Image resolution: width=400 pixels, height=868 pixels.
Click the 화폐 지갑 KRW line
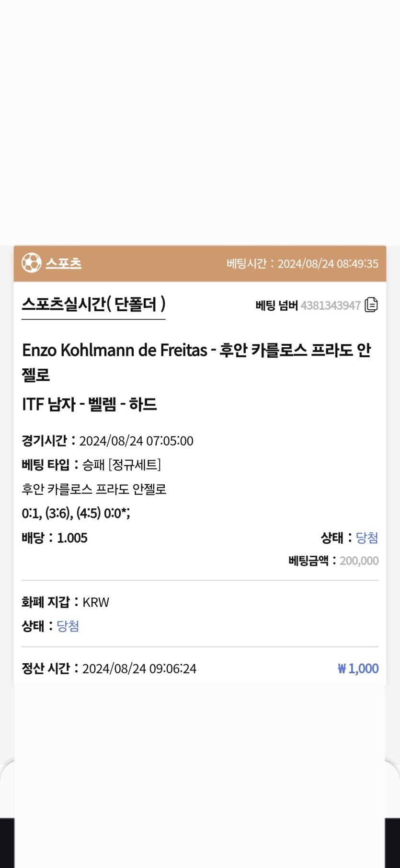pos(66,602)
